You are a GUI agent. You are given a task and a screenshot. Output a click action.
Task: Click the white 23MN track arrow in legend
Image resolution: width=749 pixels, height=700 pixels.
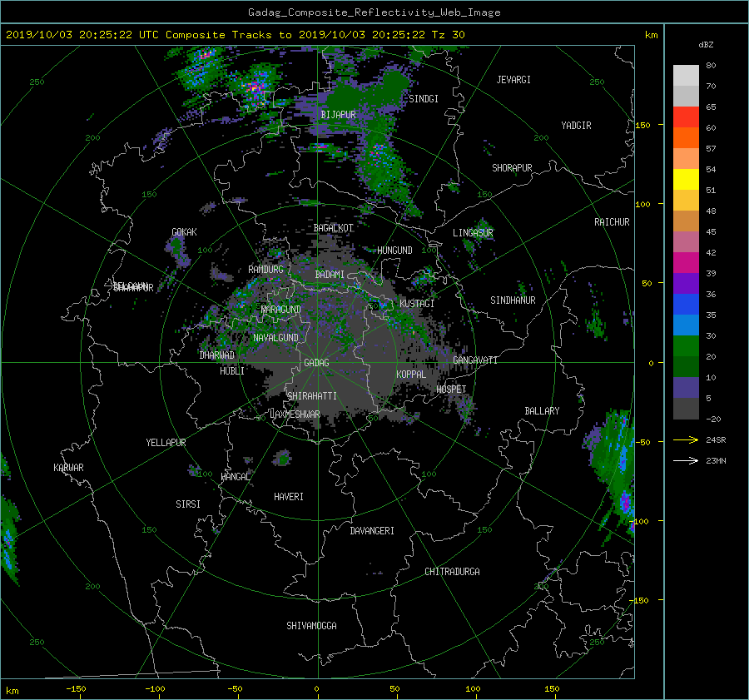(686, 460)
